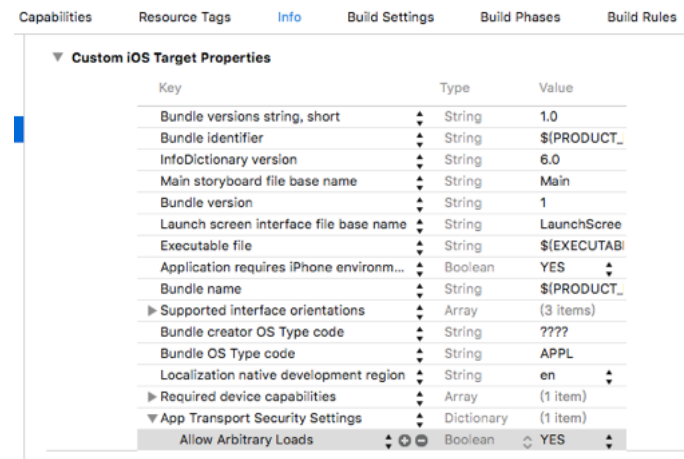684x459 pixels.
Task: Go to the Build Phases tab
Action: click(520, 17)
